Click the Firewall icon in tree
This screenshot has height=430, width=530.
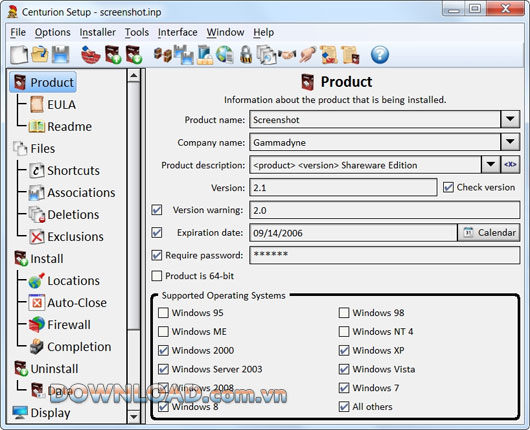pyautogui.click(x=37, y=325)
